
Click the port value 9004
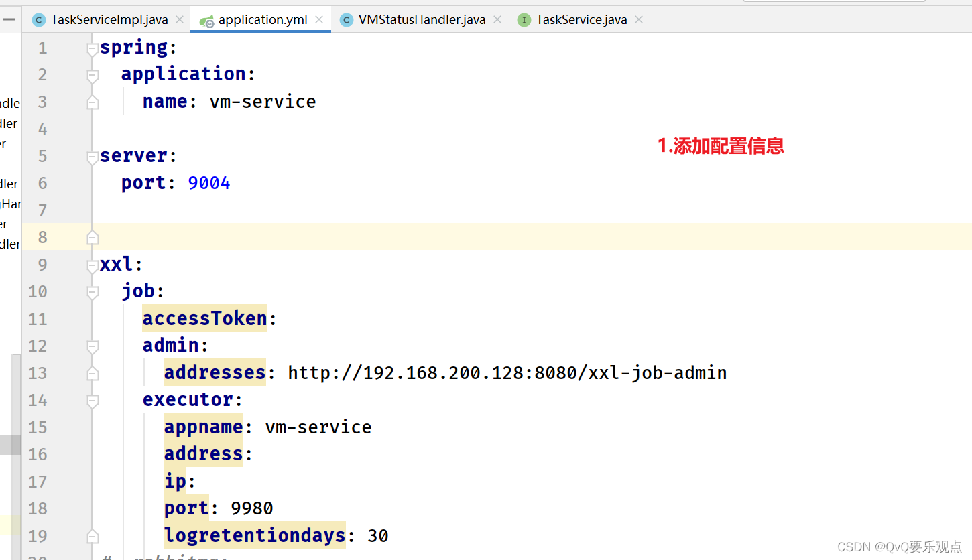coord(209,183)
